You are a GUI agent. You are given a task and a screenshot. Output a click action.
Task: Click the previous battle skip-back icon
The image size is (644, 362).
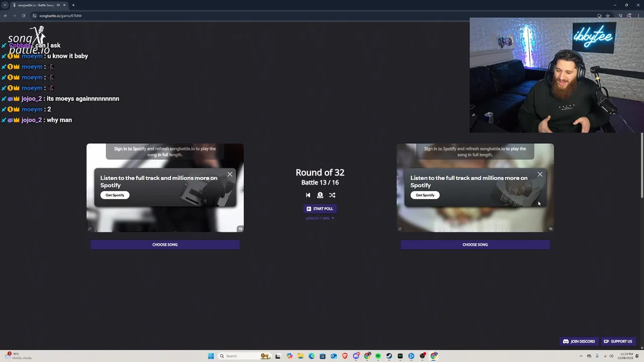pyautogui.click(x=308, y=195)
